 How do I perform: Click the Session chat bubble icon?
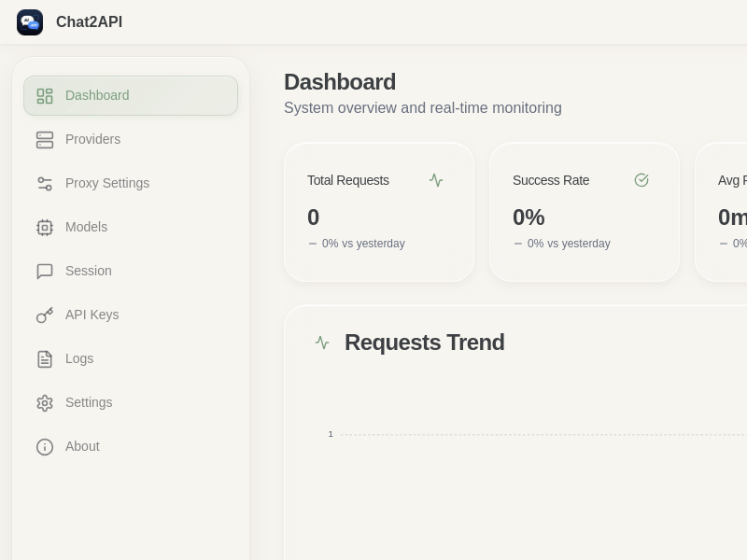coord(45,271)
